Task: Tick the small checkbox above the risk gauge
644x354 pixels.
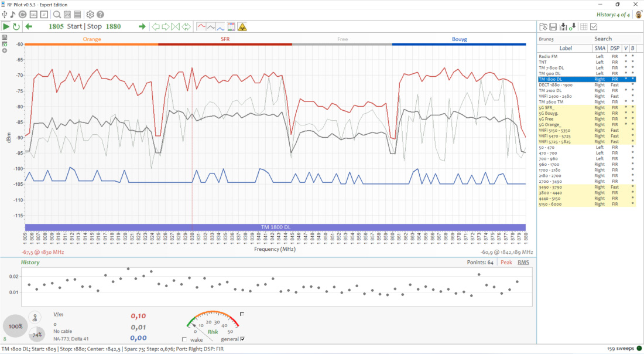Action: (242, 314)
